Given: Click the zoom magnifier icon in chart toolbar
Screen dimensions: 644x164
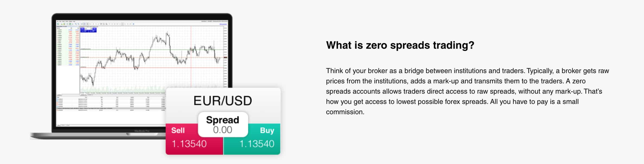Looking at the screenshot, I should tap(76, 24).
